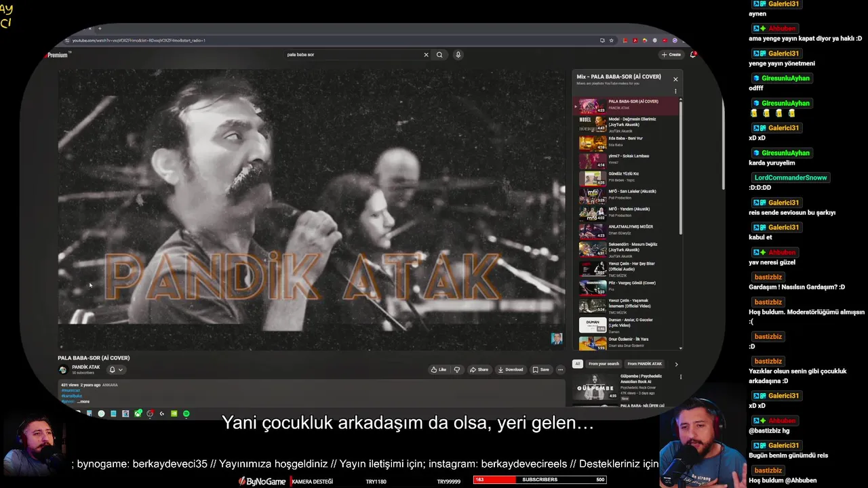This screenshot has height=488, width=868.
Task: Click the video player to pause
Action: [311, 209]
